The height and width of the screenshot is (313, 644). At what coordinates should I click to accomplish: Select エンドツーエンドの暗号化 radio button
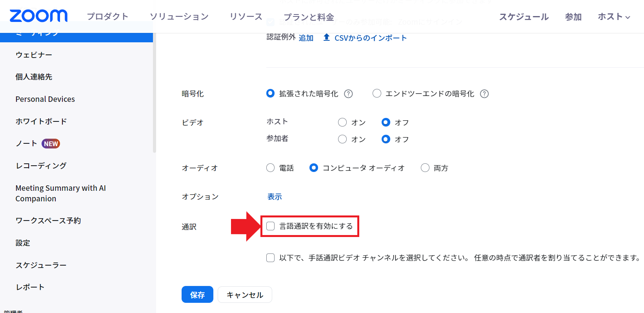pyautogui.click(x=377, y=93)
